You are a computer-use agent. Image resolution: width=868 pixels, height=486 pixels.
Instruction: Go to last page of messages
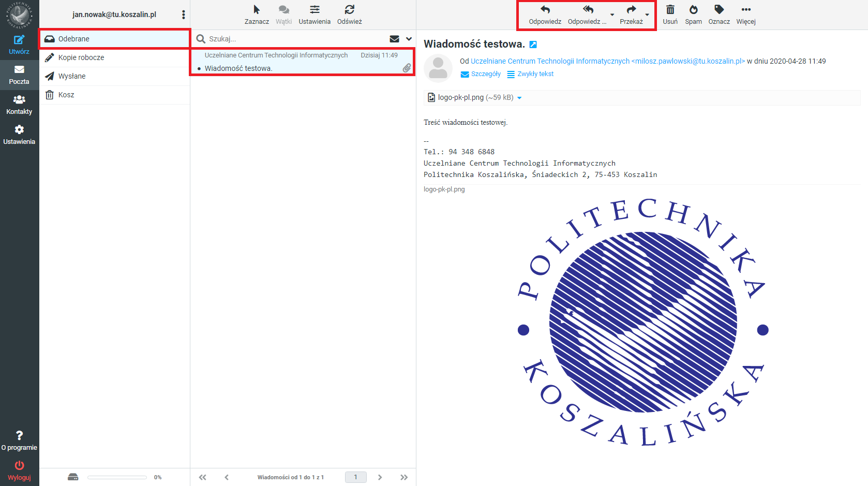pos(404,477)
